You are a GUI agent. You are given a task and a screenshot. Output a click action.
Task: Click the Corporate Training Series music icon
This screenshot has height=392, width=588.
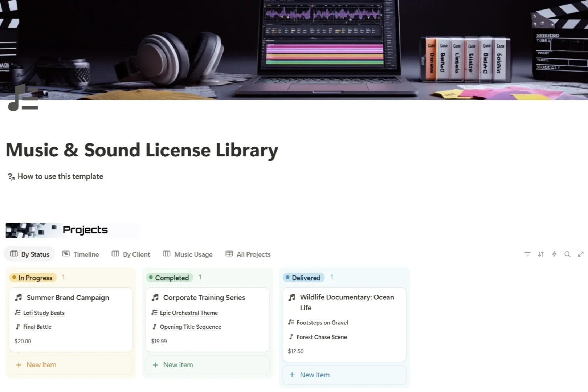pos(155,298)
